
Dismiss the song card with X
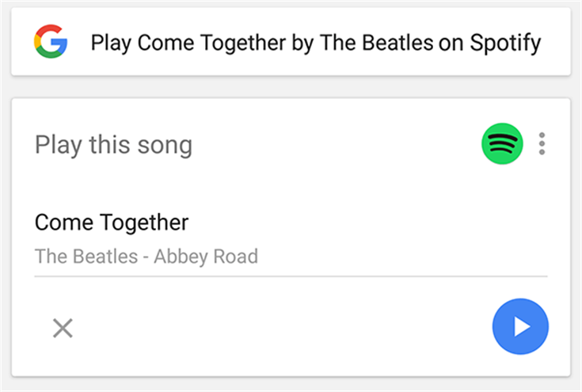(63, 327)
